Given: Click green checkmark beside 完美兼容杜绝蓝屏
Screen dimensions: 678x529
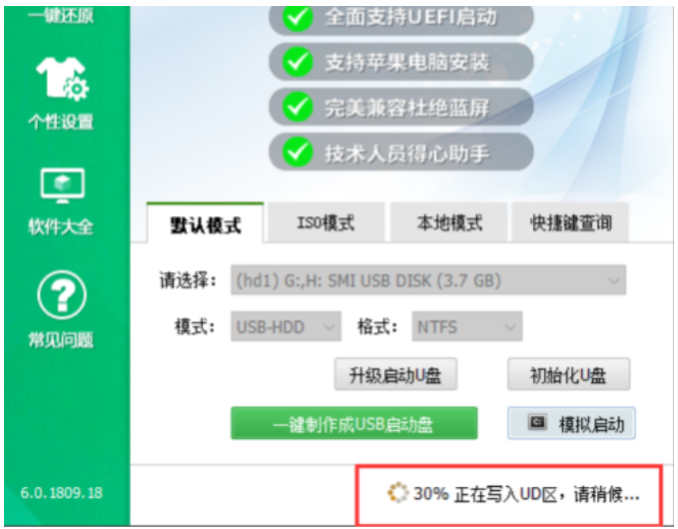Looking at the screenshot, I should [297, 107].
